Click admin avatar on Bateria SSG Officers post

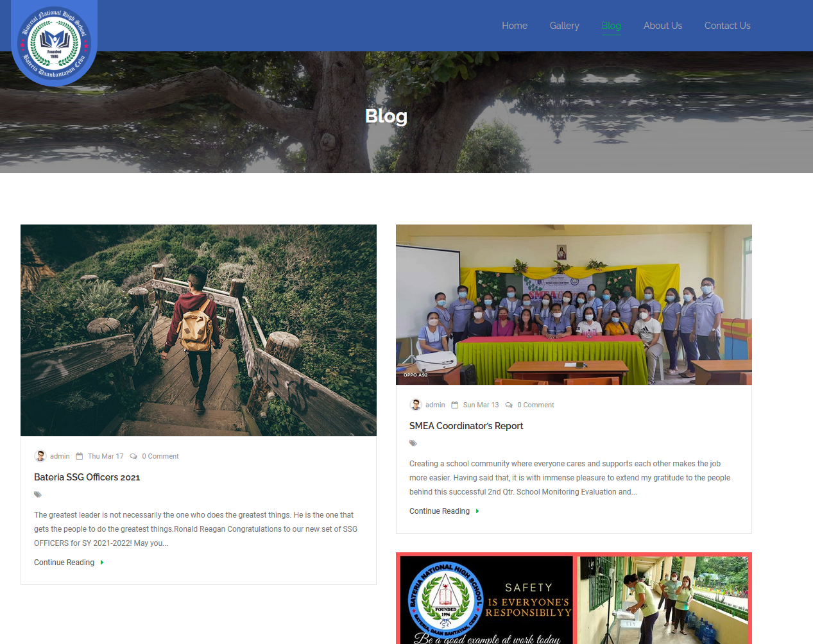pos(40,456)
